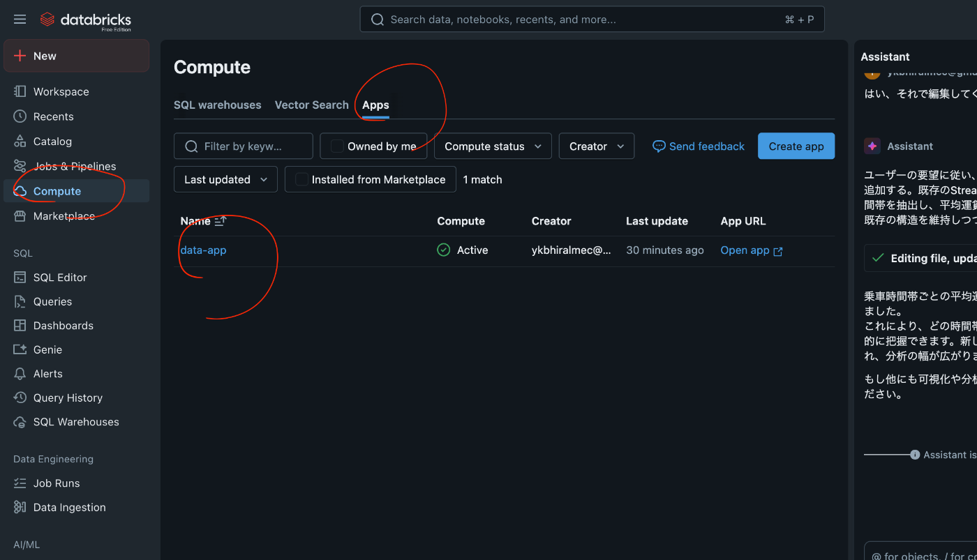The image size is (977, 560).
Task: Click the 1 match result count
Action: coord(483,179)
